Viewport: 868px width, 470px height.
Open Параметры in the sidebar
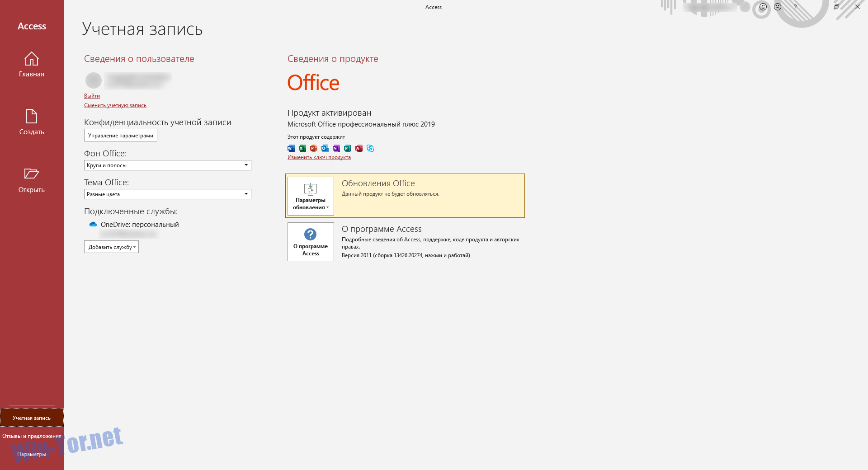[x=32, y=454]
